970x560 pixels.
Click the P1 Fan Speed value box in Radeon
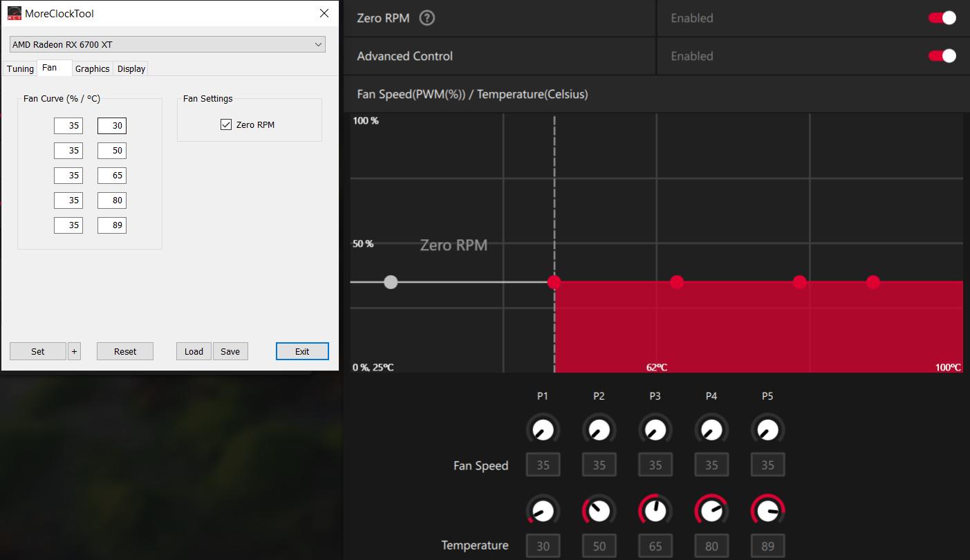(543, 465)
